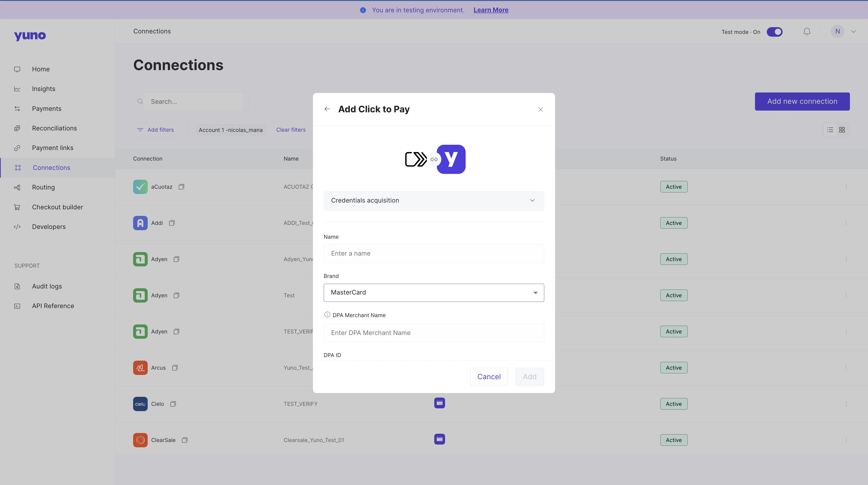
Task: Click the DPA Merchant Name info icon
Action: coord(327,315)
